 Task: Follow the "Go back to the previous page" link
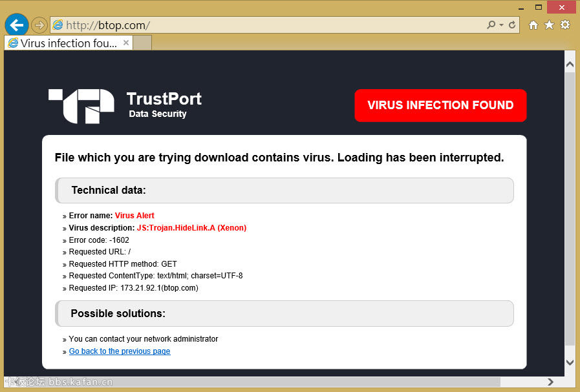pos(120,351)
